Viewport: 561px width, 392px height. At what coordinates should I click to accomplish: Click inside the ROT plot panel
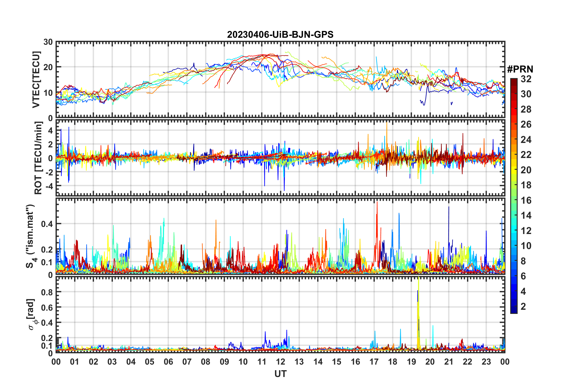point(280,158)
